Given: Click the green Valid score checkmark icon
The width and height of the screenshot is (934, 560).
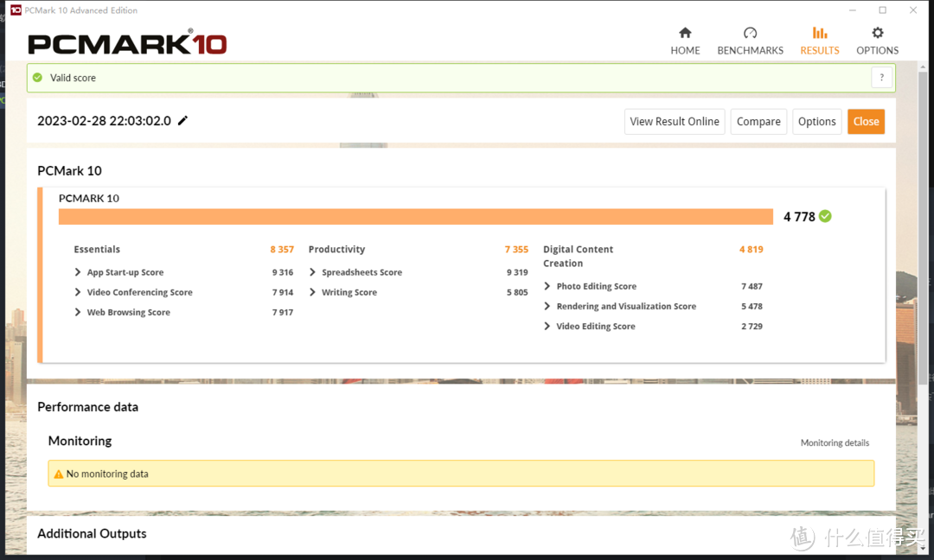Looking at the screenshot, I should tap(37, 78).
